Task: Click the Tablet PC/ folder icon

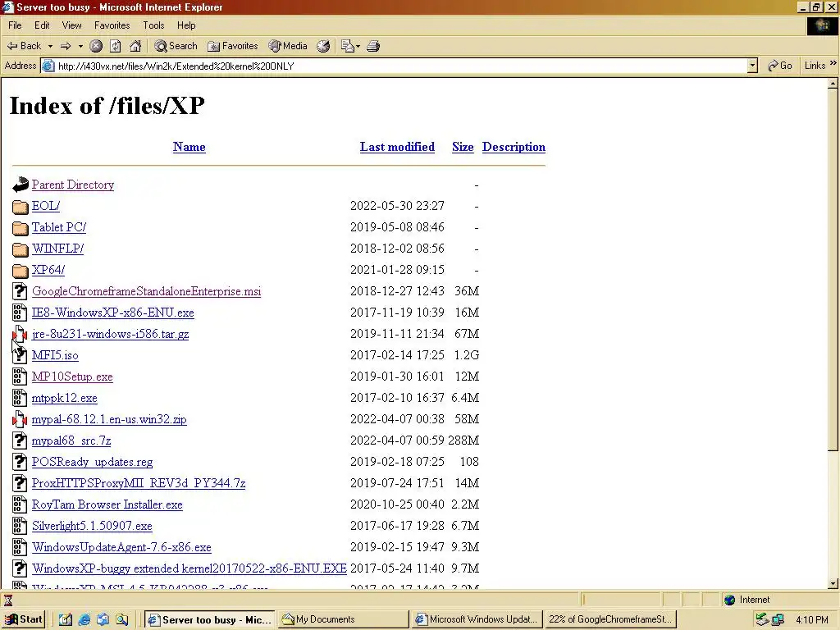Action: (x=20, y=228)
